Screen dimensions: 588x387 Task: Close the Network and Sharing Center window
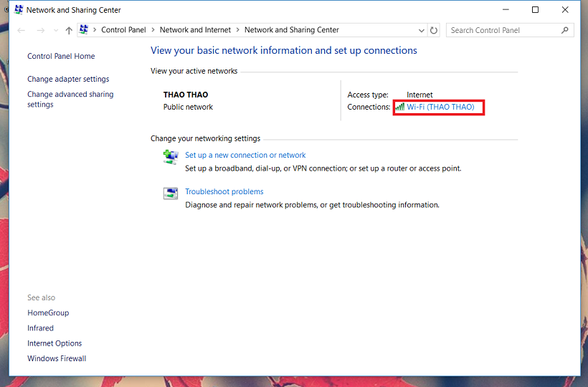(x=565, y=10)
